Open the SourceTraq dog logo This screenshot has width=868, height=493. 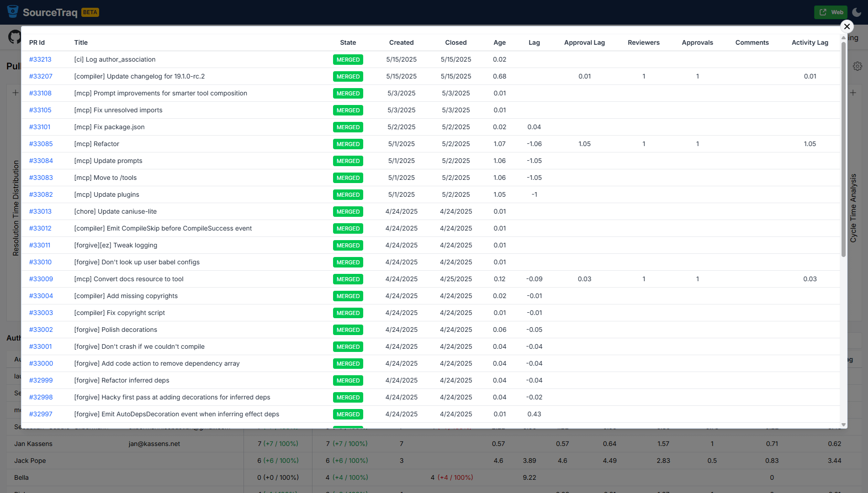pyautogui.click(x=12, y=12)
